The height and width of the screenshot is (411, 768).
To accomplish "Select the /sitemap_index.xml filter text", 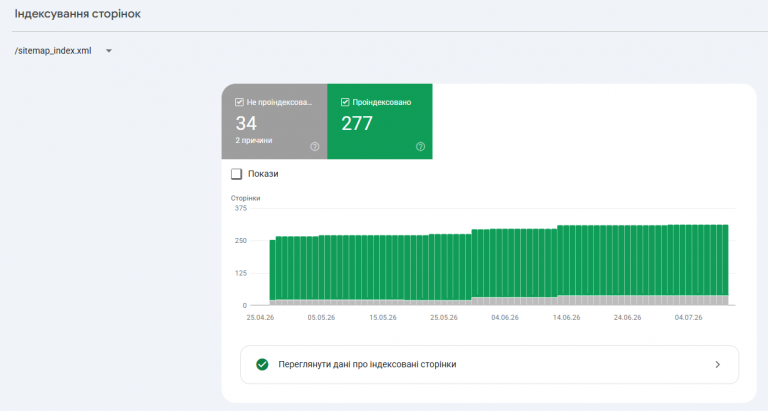I will (x=53, y=51).
